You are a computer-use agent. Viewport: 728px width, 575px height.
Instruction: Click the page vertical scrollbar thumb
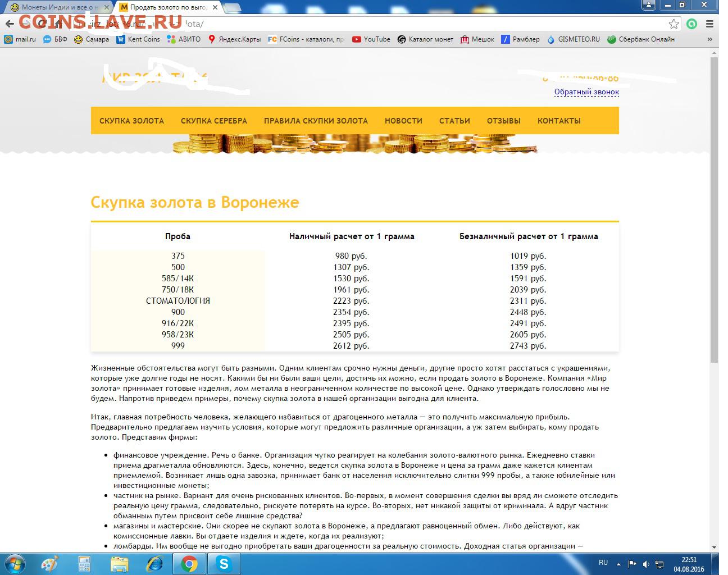tap(714, 209)
